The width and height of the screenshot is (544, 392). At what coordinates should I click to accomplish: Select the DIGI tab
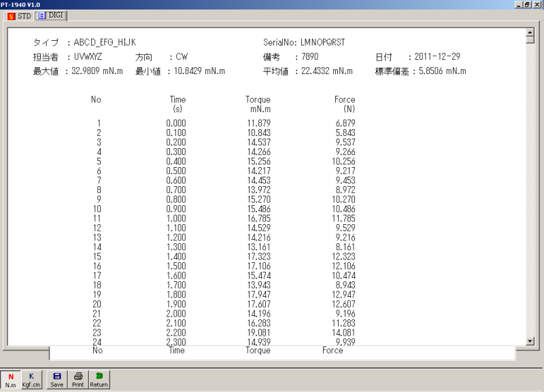pyautogui.click(x=52, y=16)
